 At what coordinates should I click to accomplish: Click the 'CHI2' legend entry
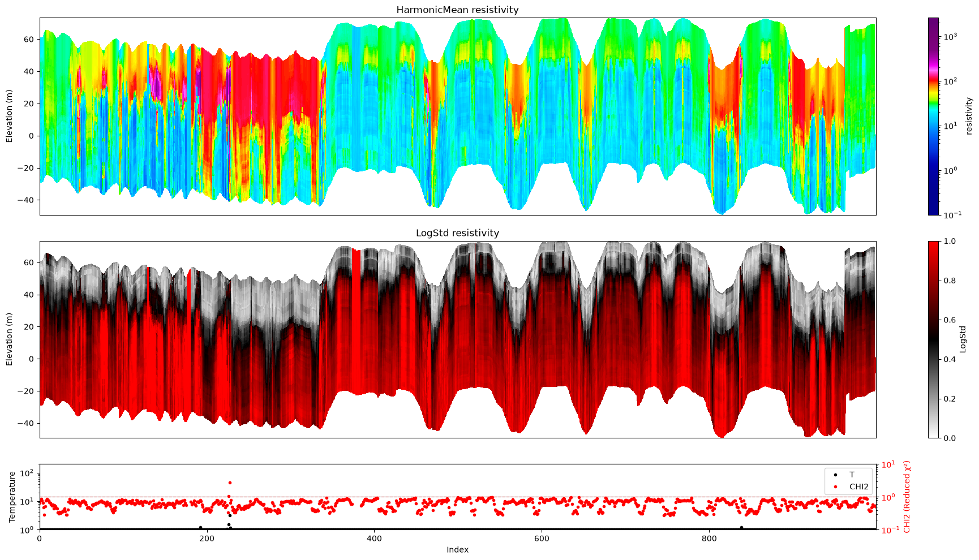pyautogui.click(x=858, y=486)
